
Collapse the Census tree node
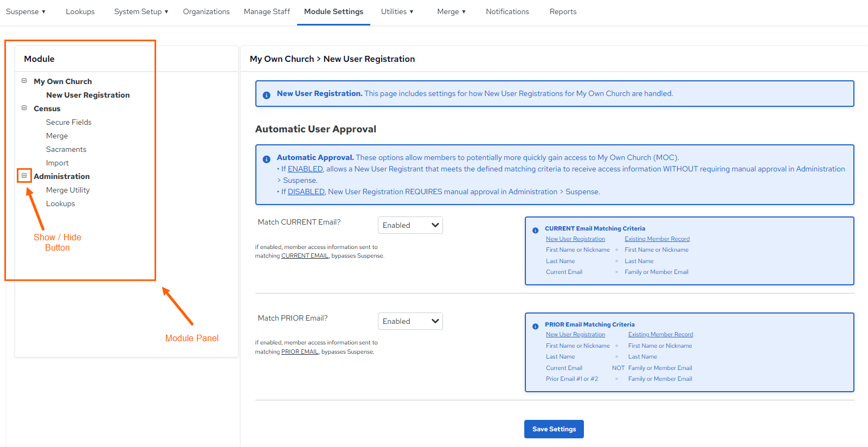[x=24, y=108]
